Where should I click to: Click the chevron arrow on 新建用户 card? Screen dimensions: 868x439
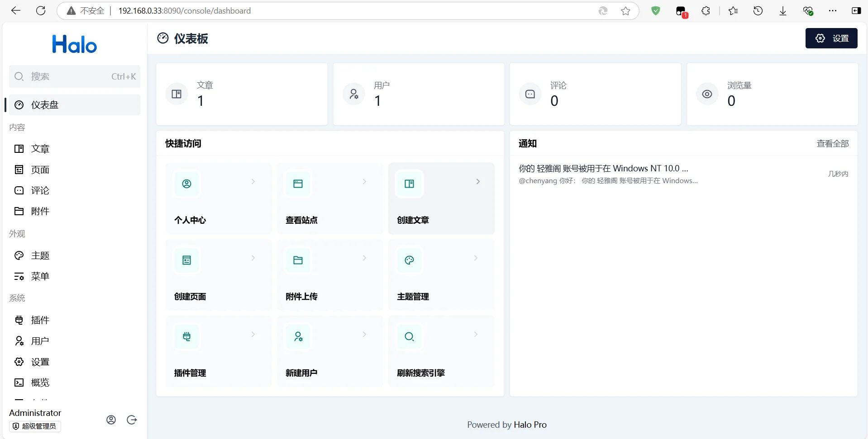[x=364, y=335]
